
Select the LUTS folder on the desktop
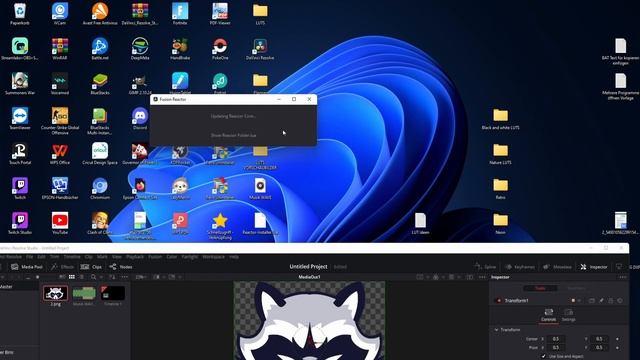click(260, 13)
